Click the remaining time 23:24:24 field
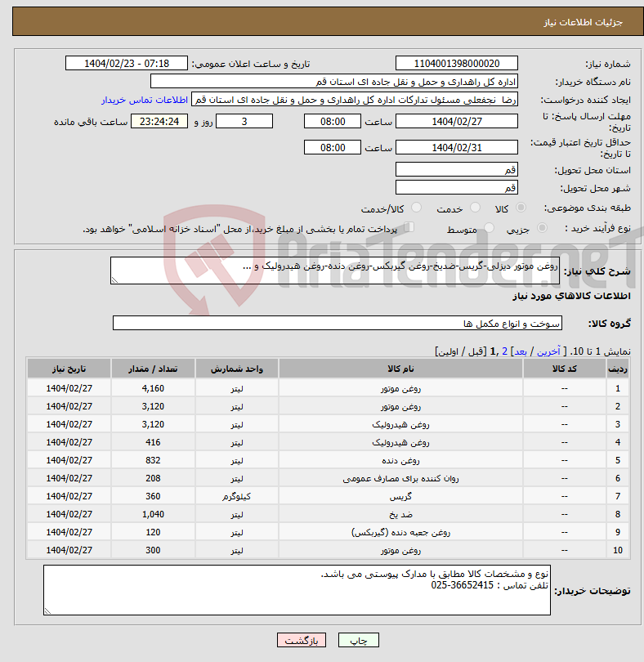This screenshot has height=662, width=644. tap(159, 122)
